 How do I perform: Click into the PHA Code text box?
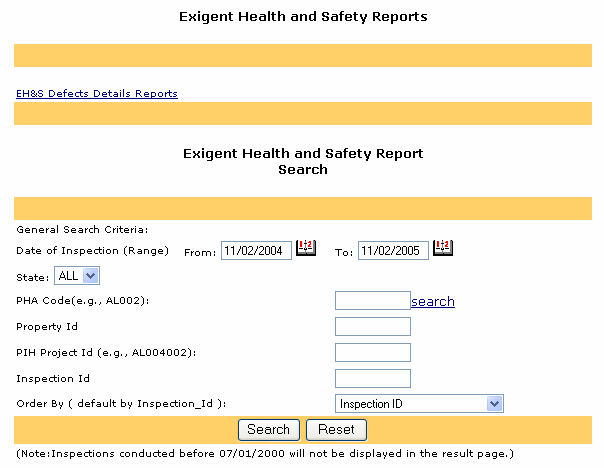click(372, 301)
